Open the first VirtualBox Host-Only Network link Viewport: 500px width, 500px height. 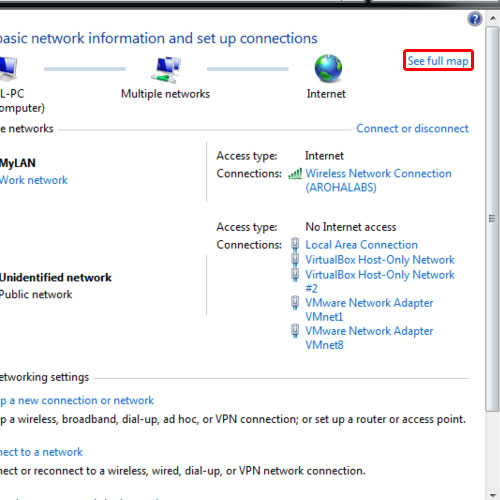[380, 260]
